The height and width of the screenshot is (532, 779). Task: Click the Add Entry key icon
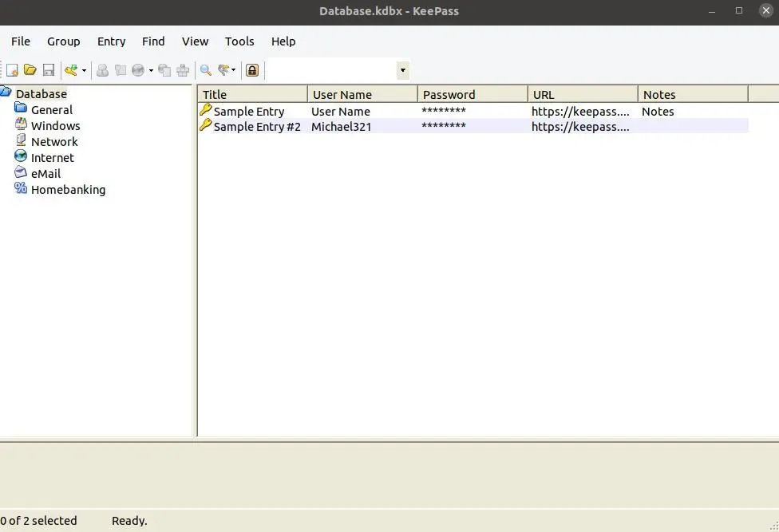tap(72, 70)
